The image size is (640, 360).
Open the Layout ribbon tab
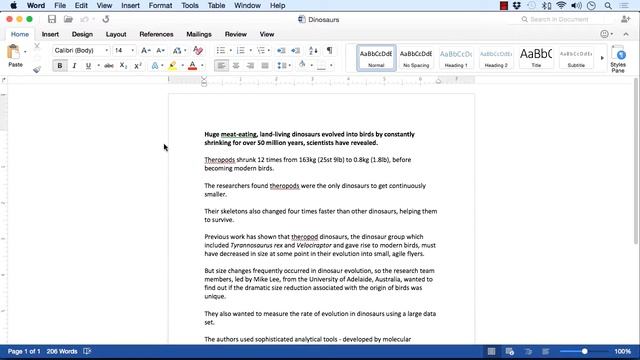116,34
